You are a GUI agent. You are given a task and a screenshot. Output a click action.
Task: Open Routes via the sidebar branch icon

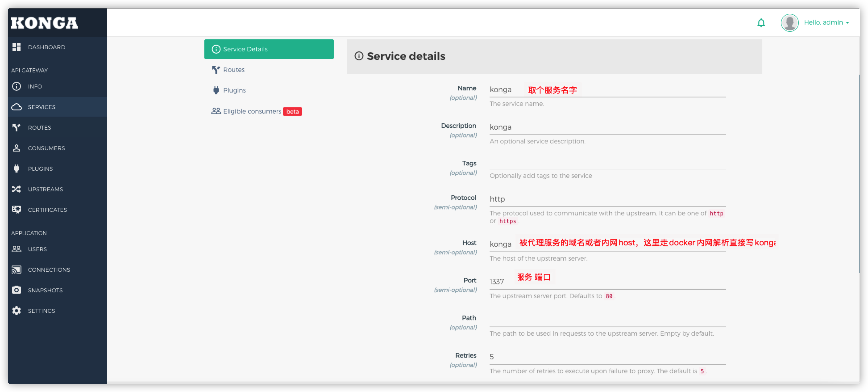(16, 128)
